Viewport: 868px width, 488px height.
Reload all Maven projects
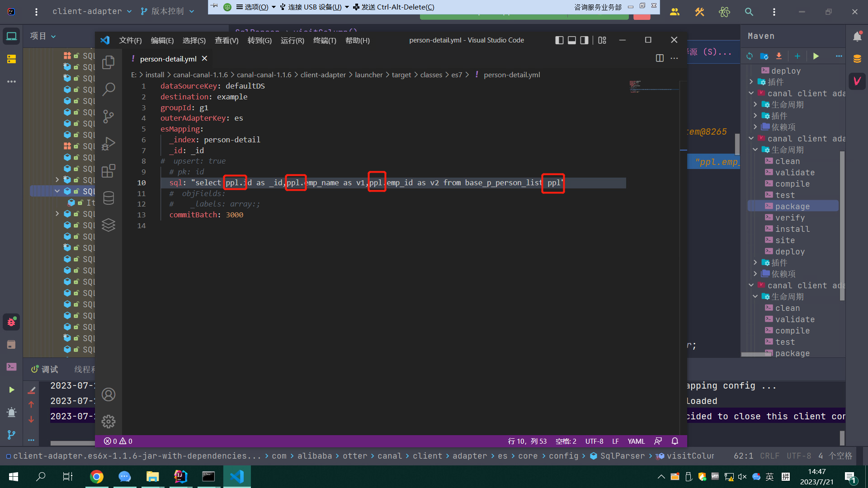[749, 56]
